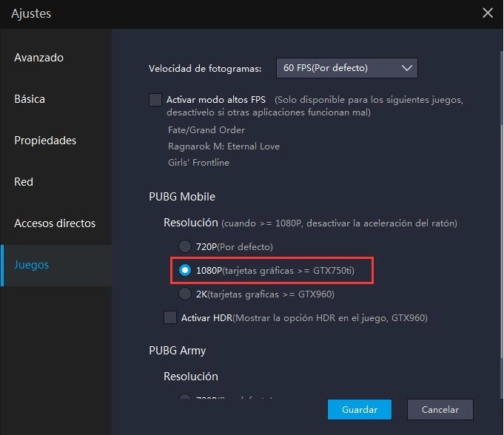Screen dimensions: 504x435
Task: Click the PUBG Army Resolución label
Action: 191,377
